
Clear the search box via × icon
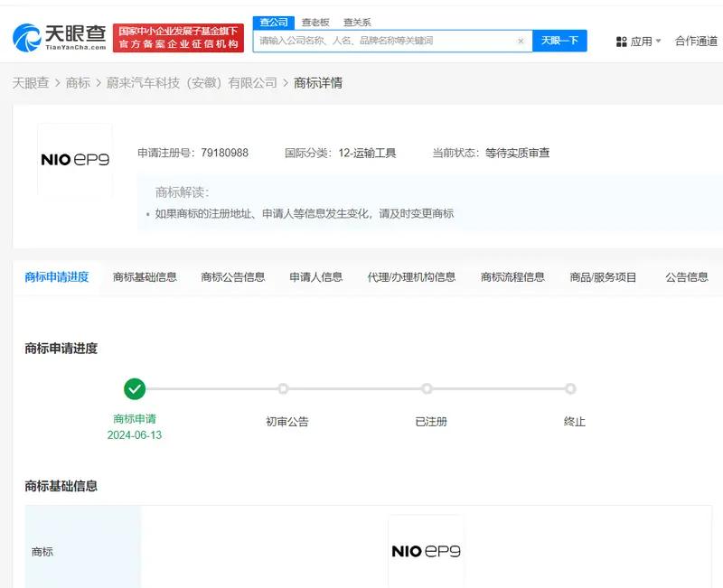[x=521, y=42]
